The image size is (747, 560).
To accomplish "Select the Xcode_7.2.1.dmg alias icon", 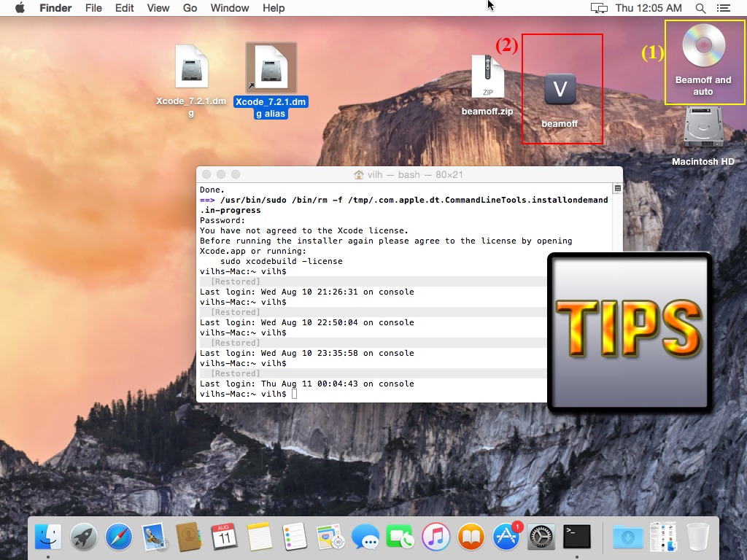I will (271, 68).
